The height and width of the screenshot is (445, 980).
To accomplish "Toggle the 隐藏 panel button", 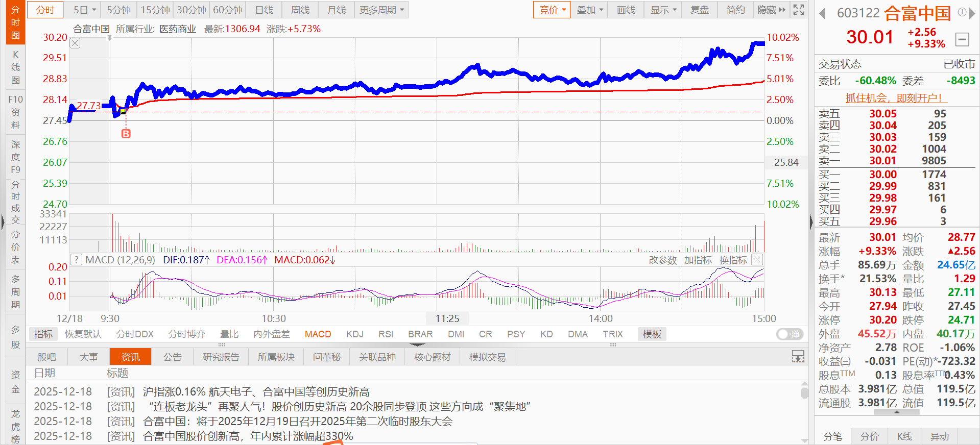I will pos(772,10).
